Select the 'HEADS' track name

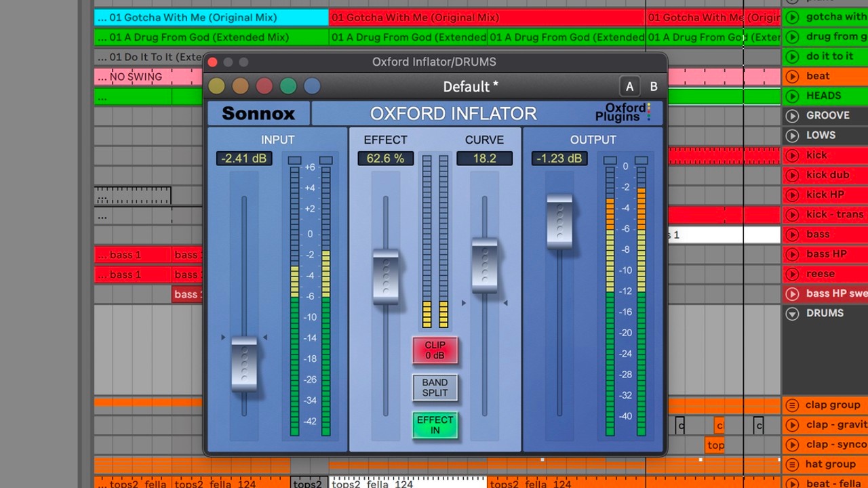click(824, 96)
